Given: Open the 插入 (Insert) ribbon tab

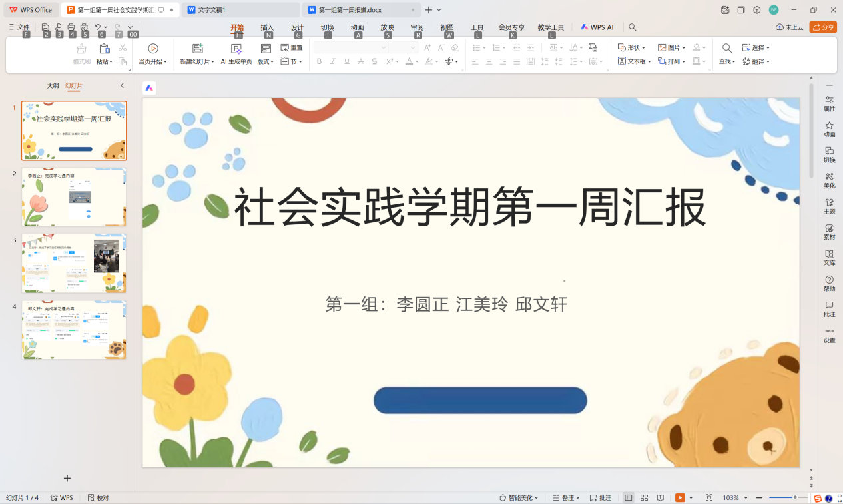Looking at the screenshot, I should click(x=267, y=27).
